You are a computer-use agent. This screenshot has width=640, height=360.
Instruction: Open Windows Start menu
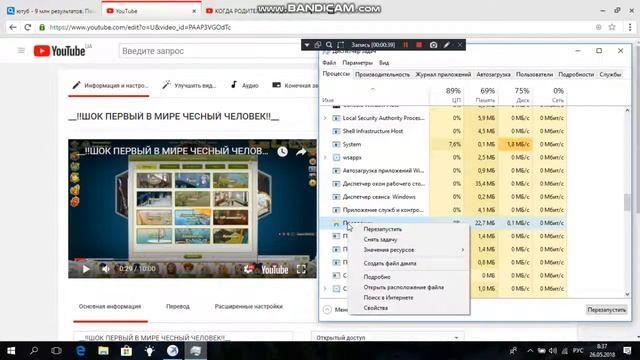click(x=11, y=351)
